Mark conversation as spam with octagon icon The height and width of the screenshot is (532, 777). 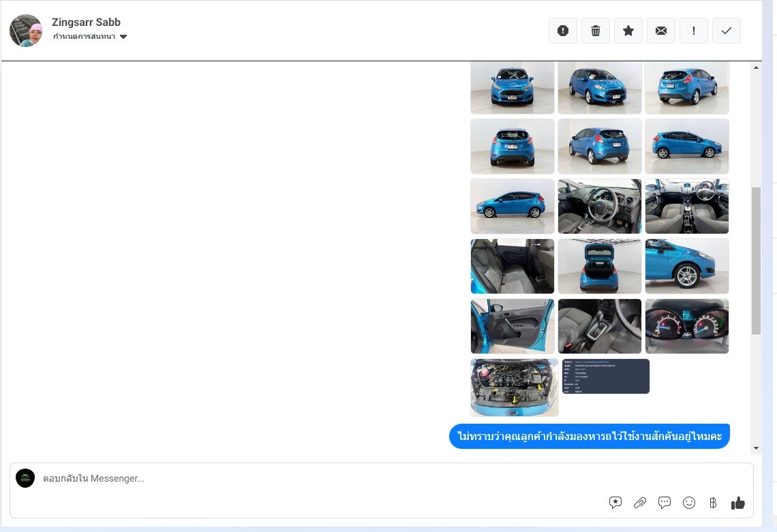click(x=563, y=31)
